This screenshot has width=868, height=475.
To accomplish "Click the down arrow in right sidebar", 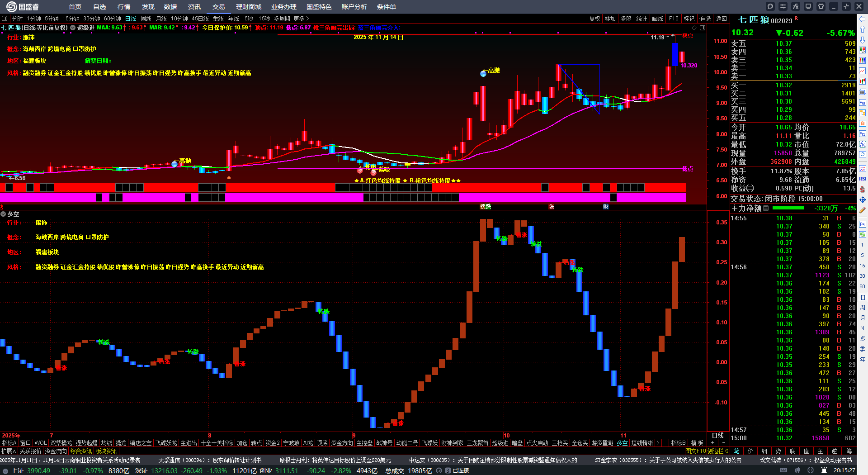I will click(x=863, y=39).
